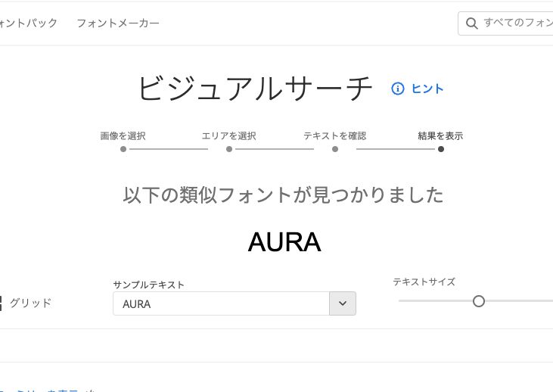Click the blue info circle icon
This screenshot has height=392, width=553.
pyautogui.click(x=398, y=89)
